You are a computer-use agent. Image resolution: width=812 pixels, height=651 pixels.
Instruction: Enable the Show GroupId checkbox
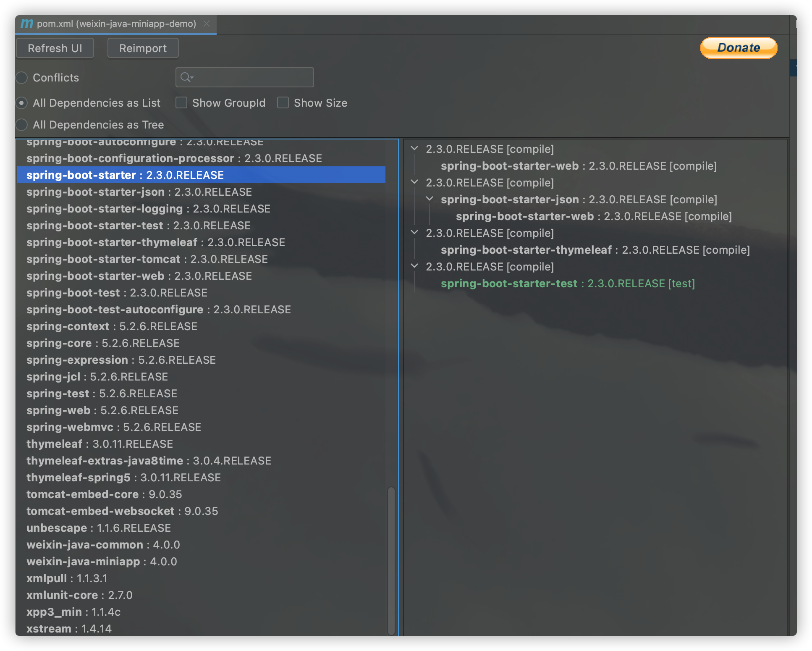181,103
